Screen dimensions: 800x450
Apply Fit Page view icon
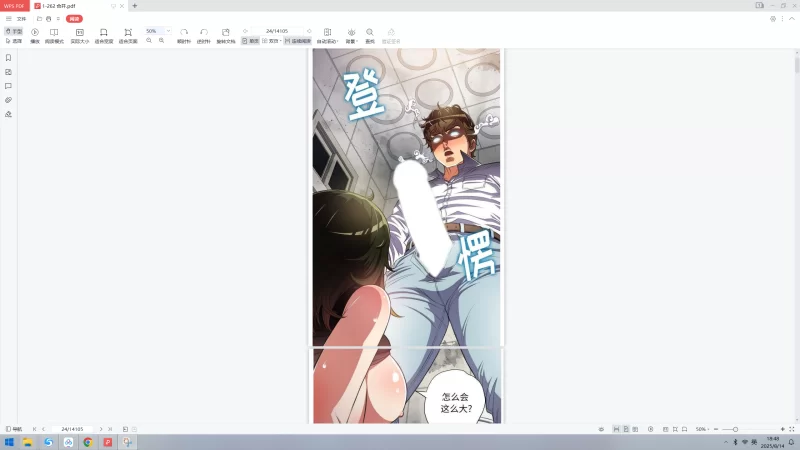(128, 32)
